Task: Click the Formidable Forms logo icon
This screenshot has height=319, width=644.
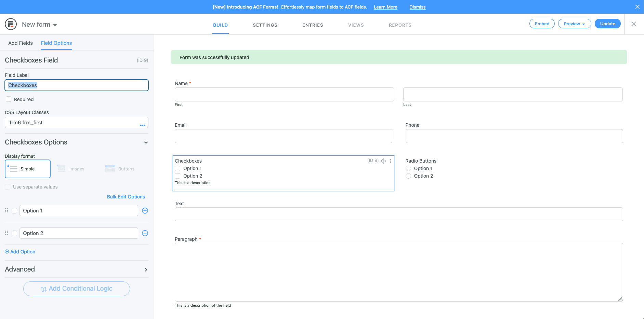Action: pos(11,24)
